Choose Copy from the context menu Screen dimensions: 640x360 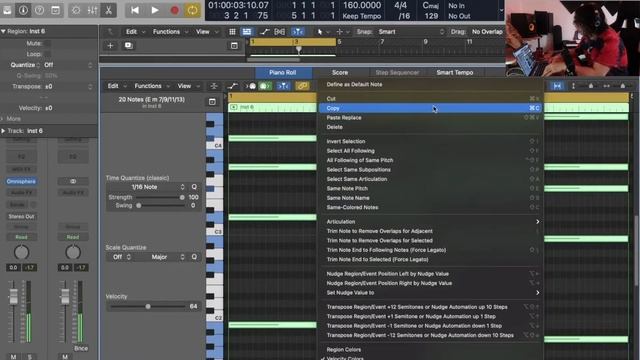coord(431,108)
